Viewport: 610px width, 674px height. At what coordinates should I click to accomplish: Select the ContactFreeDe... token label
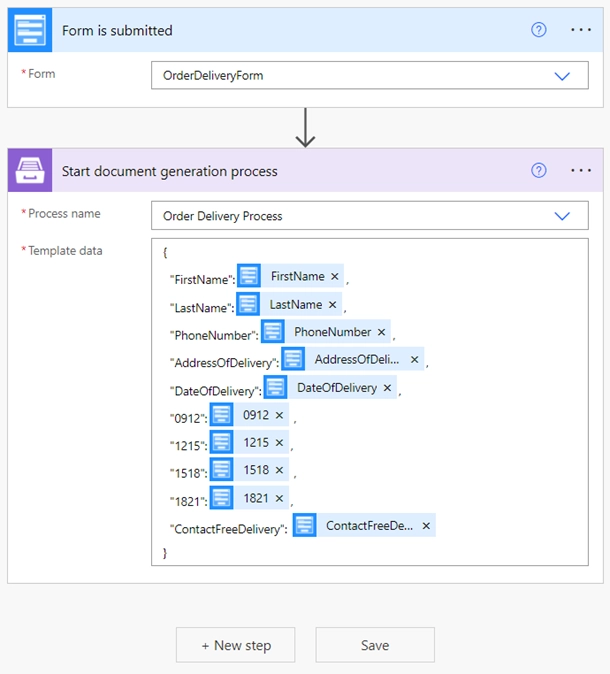point(369,526)
